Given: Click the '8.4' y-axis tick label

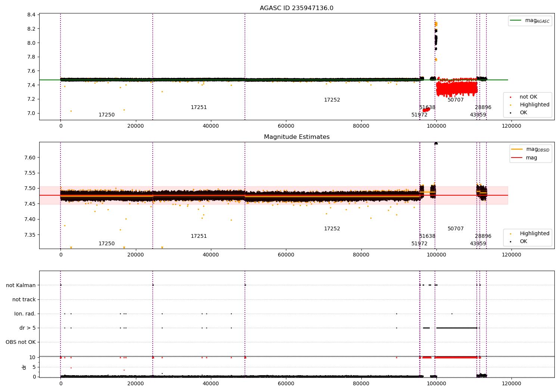Looking at the screenshot, I should coord(32,15).
